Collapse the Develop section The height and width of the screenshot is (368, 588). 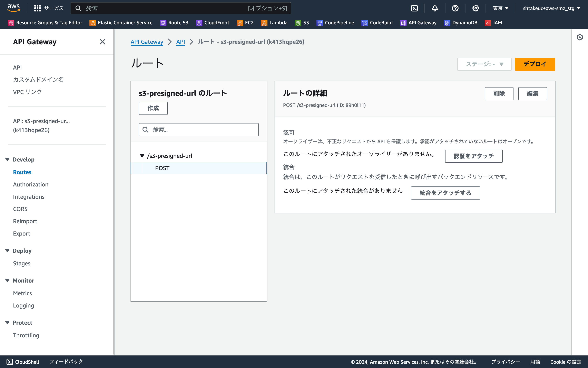click(7, 159)
